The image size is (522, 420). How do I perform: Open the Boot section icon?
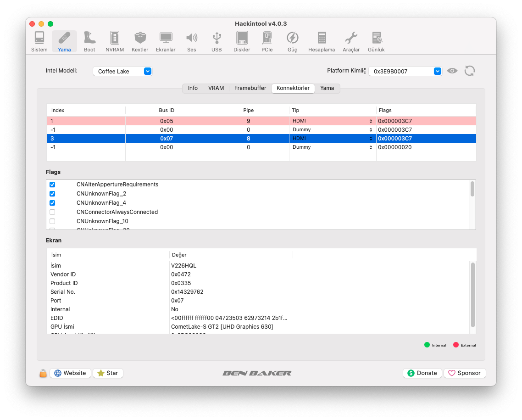coord(89,41)
